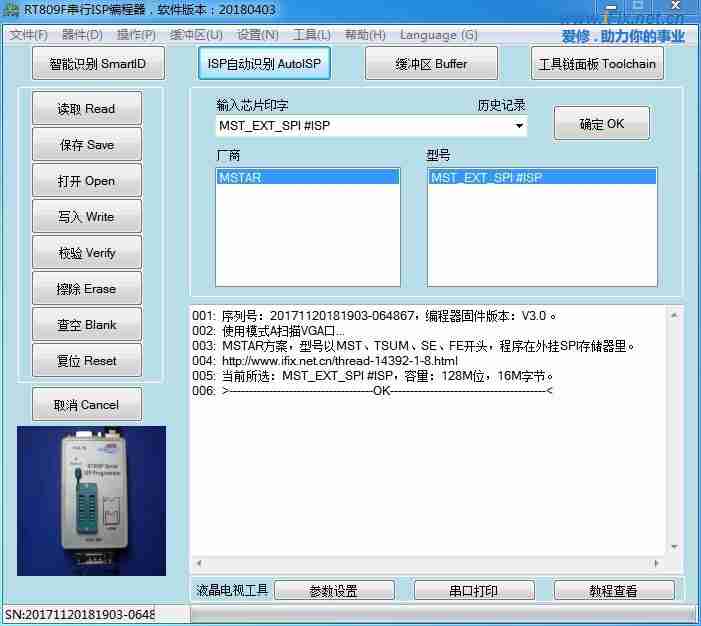Close the RT809F window
701x626 pixels.
pyautogui.click(x=676, y=6)
